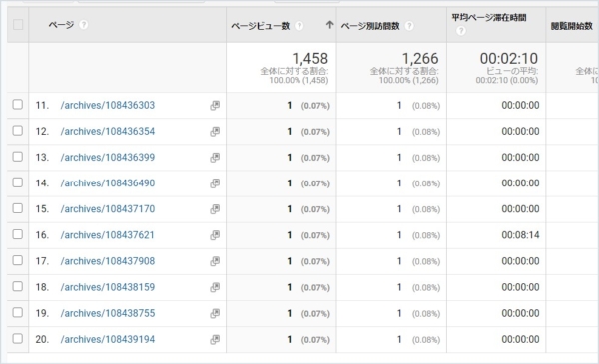Open the /archives/108438755 page link
The height and width of the screenshot is (364, 599).
pos(108,313)
